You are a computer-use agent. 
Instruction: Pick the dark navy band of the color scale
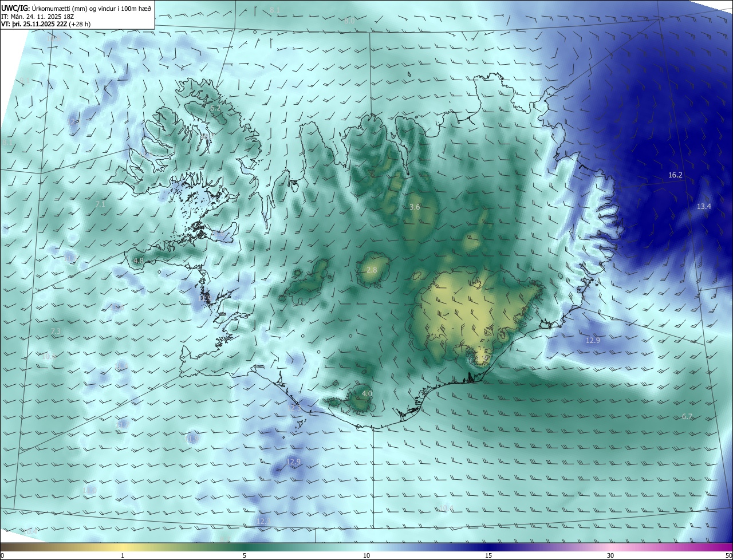click(488, 547)
